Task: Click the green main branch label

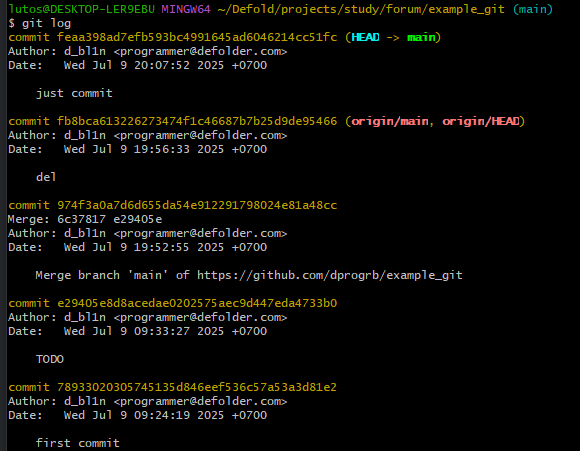Action: [x=421, y=37]
